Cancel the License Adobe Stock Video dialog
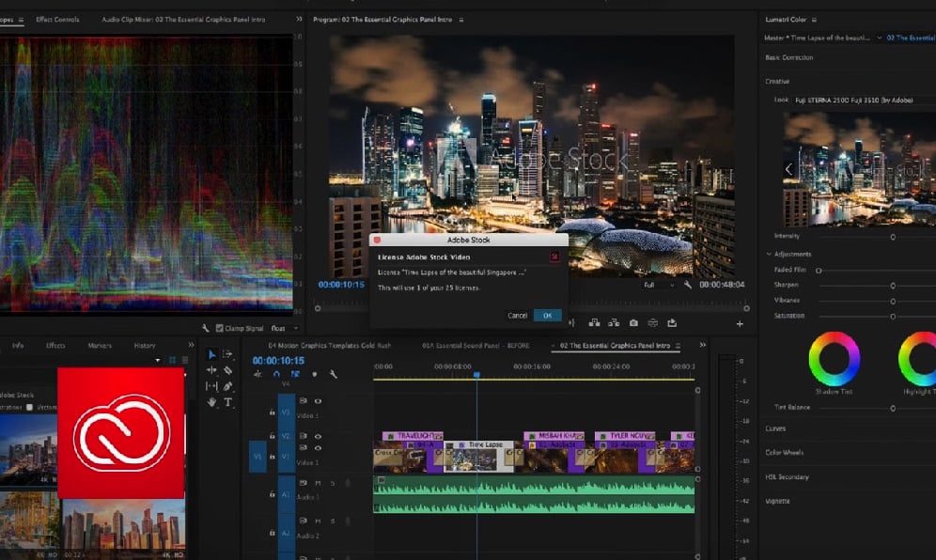Screen dimensions: 936x560 click(517, 316)
